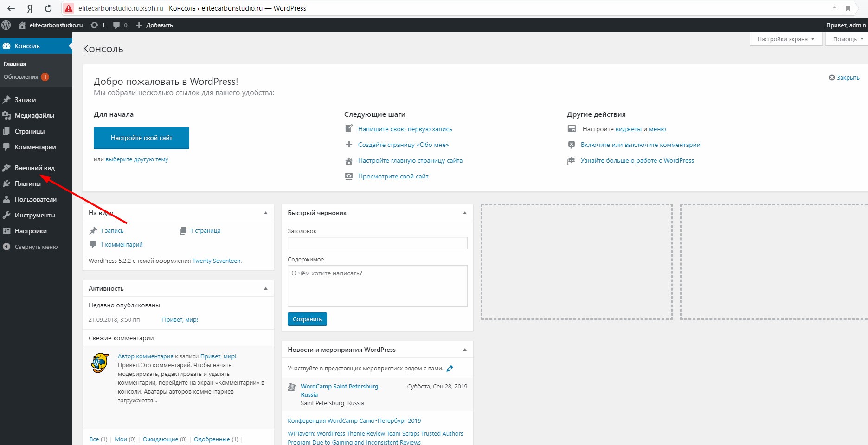Screen dimensions: 868x445
Task: Open Внешний вид menu in sidebar
Action: point(34,168)
